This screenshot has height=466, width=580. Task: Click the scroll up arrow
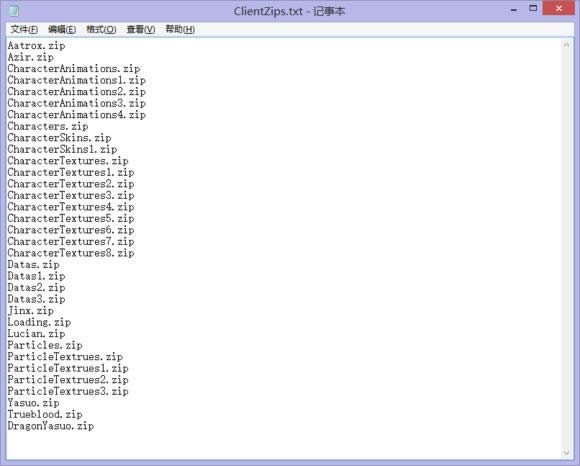[x=566, y=45]
